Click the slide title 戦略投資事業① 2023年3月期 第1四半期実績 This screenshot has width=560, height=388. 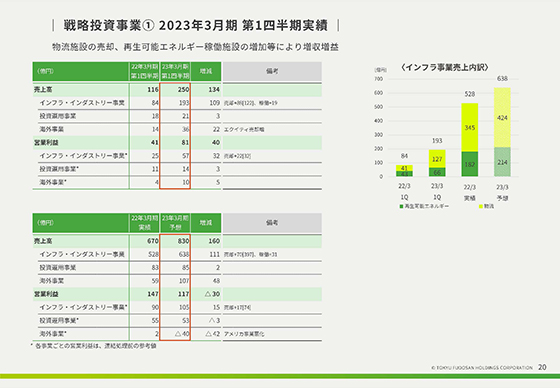[195, 26]
